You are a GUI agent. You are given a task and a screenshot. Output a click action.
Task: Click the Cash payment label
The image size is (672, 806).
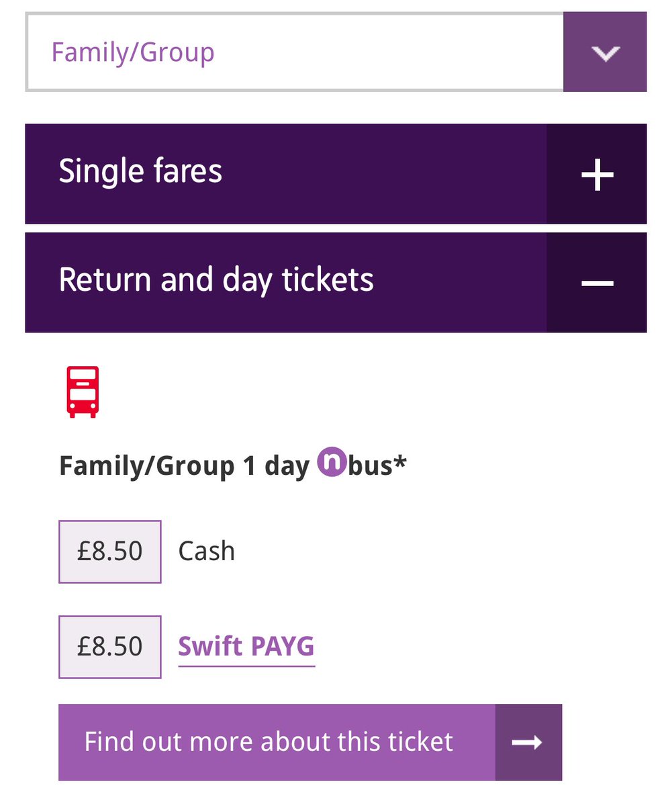coord(207,551)
